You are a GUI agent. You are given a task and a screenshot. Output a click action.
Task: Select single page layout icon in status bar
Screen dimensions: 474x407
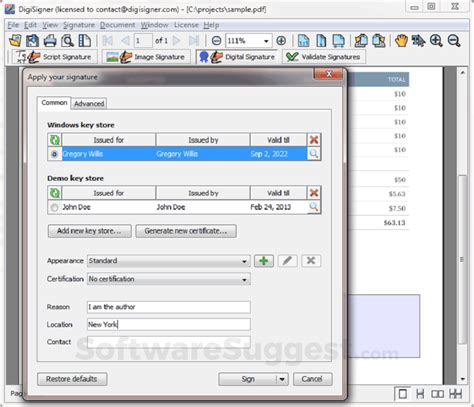click(402, 394)
